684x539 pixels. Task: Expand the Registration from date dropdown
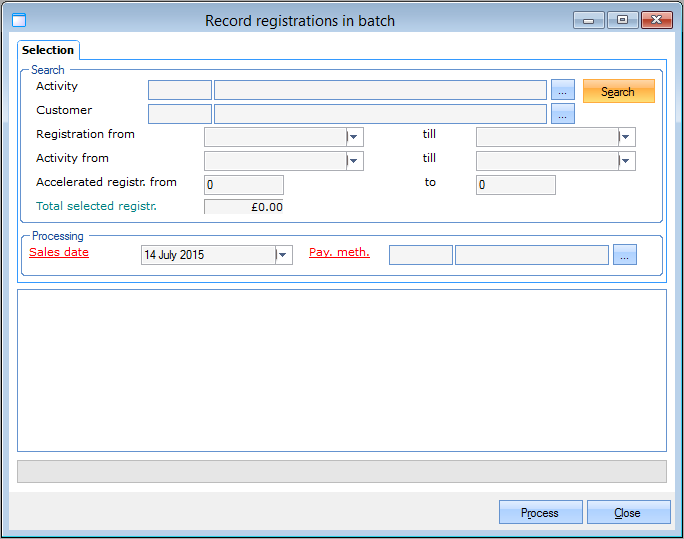pyautogui.click(x=355, y=137)
